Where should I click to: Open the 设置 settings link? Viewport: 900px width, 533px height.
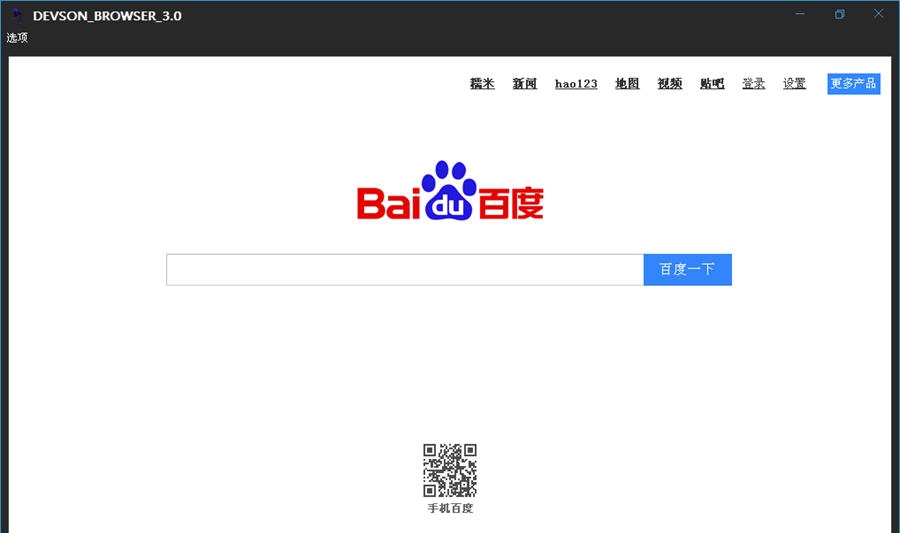[794, 84]
